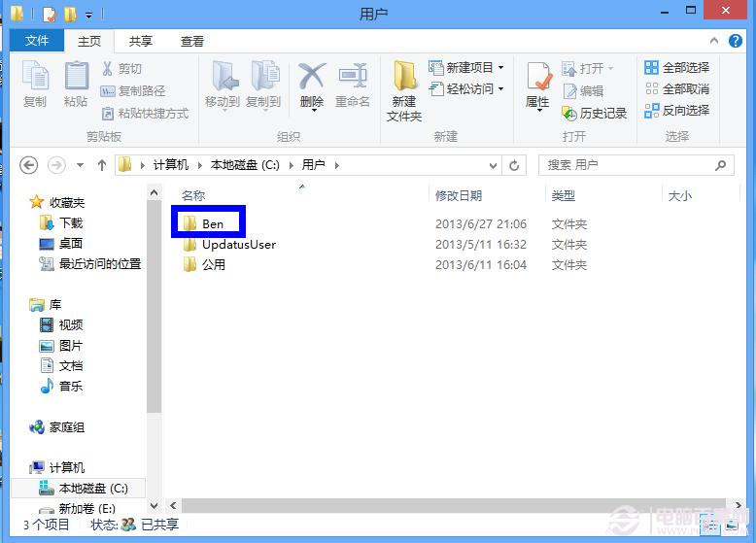Image resolution: width=756 pixels, height=543 pixels.
Task: Click the Open (打开) ribbon command
Action: [x=588, y=68]
